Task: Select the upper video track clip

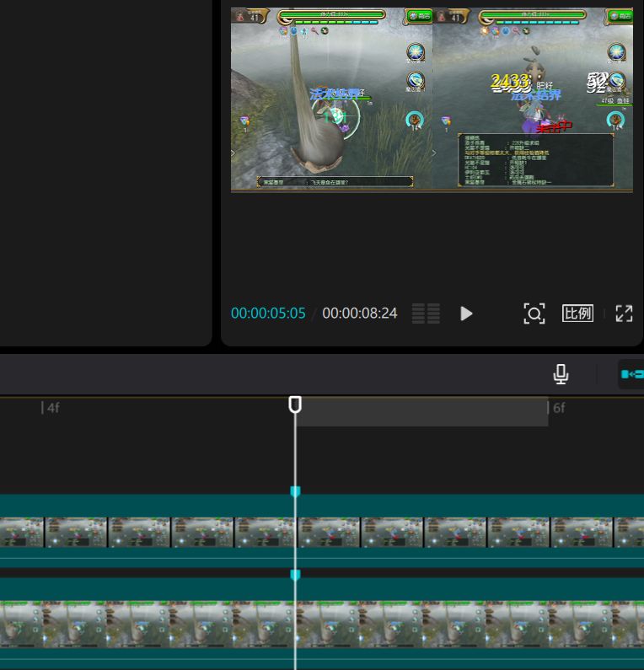Action: click(322, 531)
